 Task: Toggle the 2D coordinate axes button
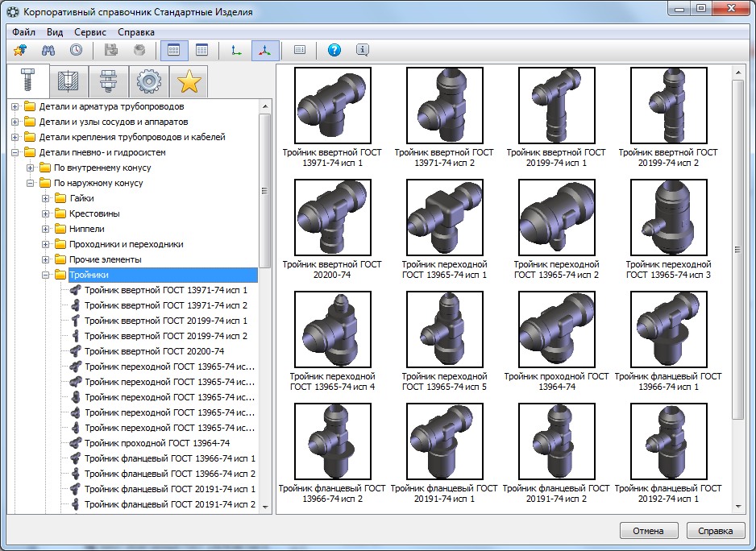[x=235, y=50]
